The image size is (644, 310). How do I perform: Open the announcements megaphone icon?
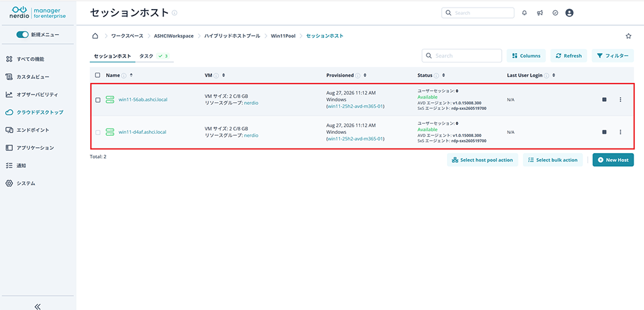coord(540,13)
